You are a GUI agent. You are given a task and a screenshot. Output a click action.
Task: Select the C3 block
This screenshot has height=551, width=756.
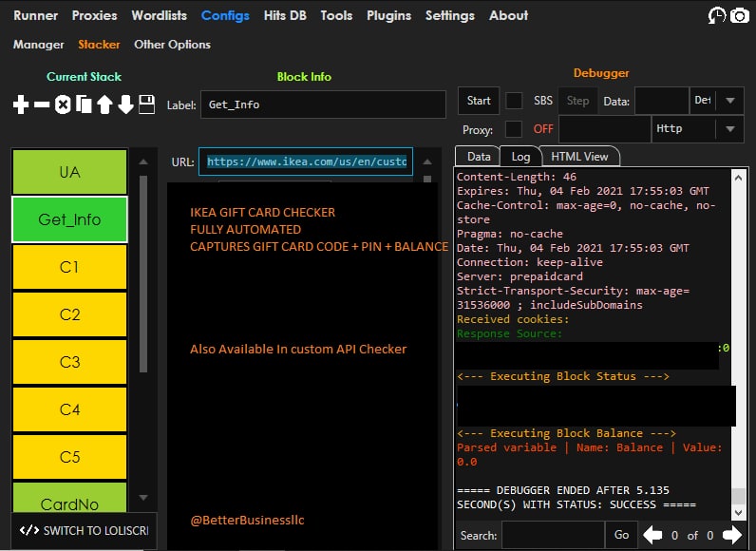[70, 362]
